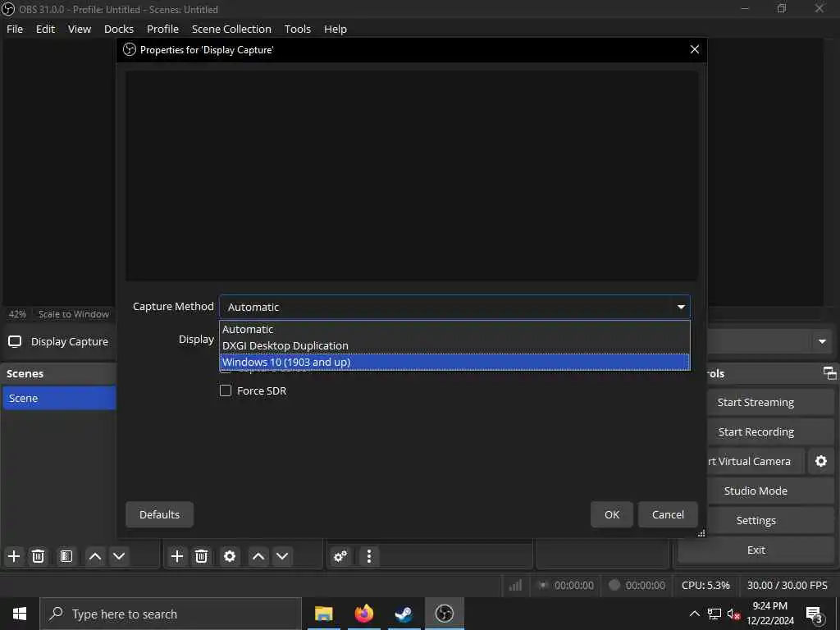Move the scene down with the down arrow in the Scenes toolbar
The image size is (840, 630).
point(119,556)
